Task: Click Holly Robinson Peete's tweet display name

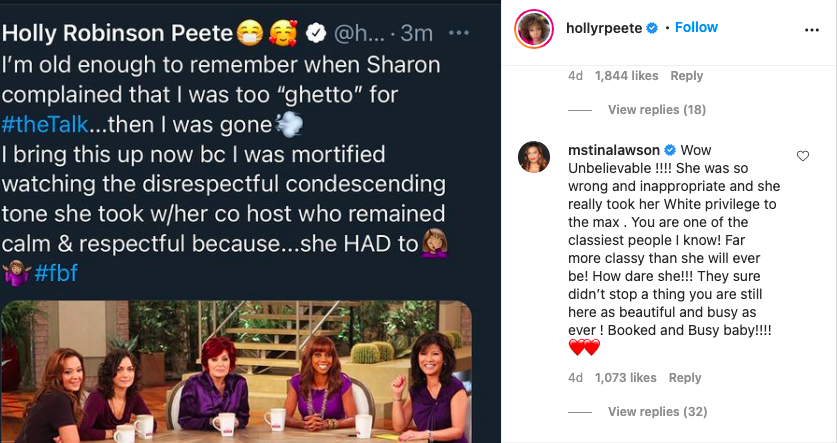Action: (117, 33)
